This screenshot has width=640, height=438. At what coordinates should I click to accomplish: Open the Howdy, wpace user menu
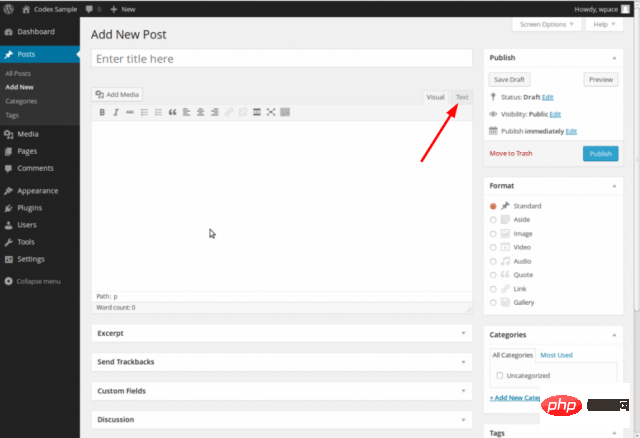tap(602, 9)
